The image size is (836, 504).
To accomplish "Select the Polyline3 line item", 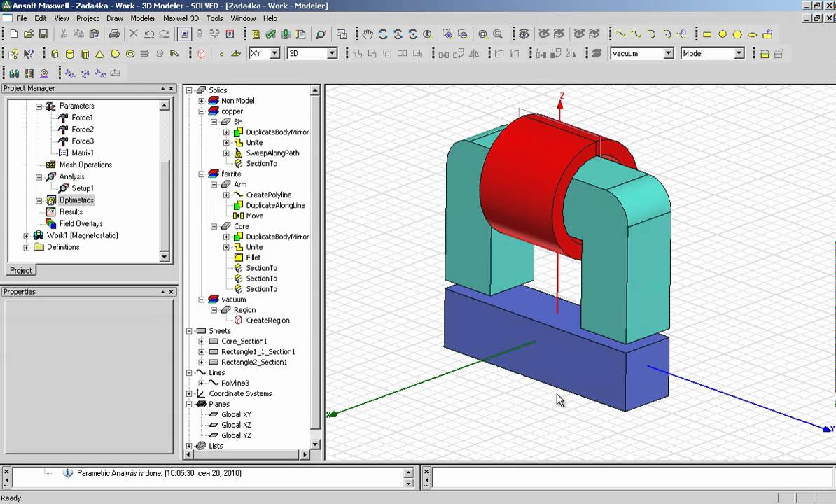I will [235, 383].
